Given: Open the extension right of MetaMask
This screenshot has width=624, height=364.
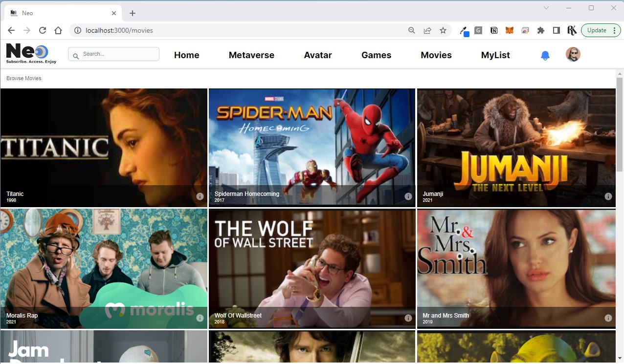Looking at the screenshot, I should [x=525, y=30].
